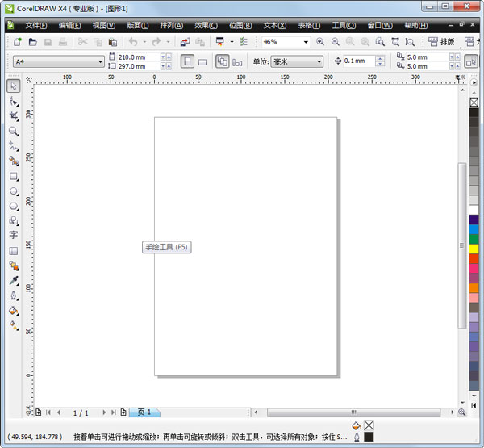Create a new document

click(x=18, y=42)
